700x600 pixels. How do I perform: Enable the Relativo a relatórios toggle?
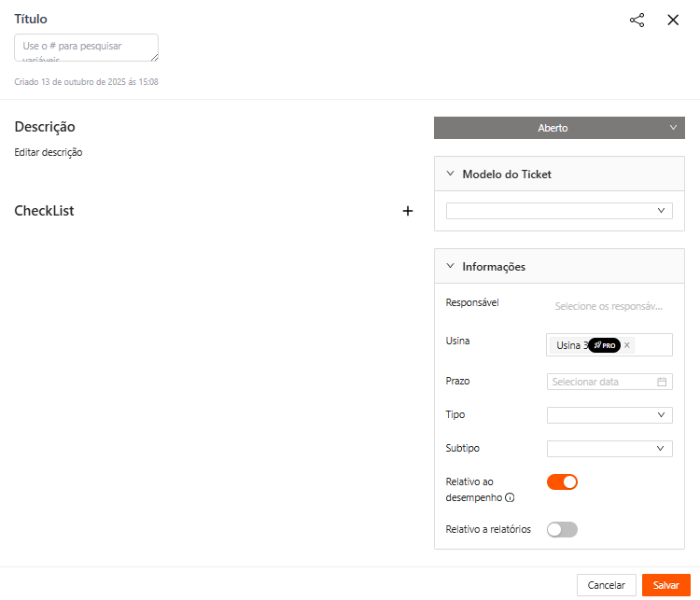point(562,530)
